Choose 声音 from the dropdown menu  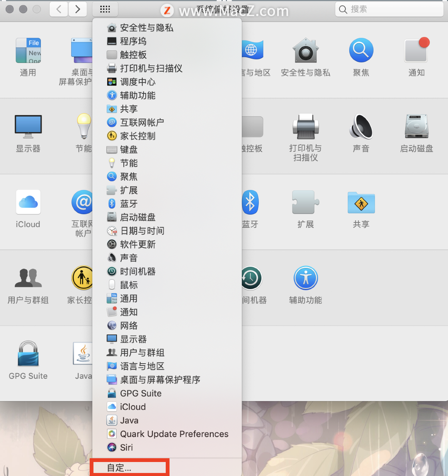(x=167, y=258)
